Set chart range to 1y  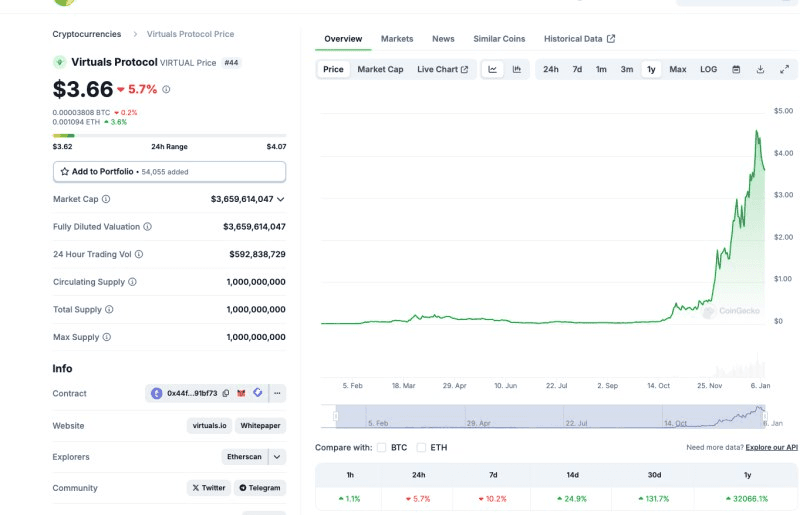tap(651, 69)
